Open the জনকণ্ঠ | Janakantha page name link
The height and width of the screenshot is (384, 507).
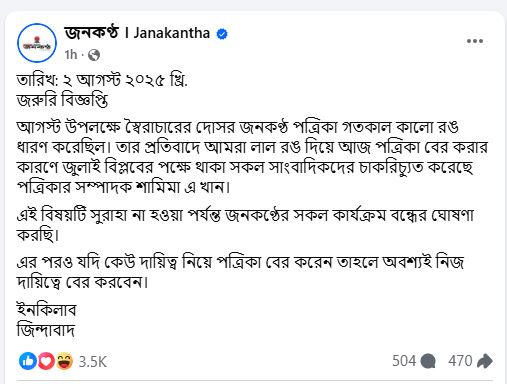(137, 33)
